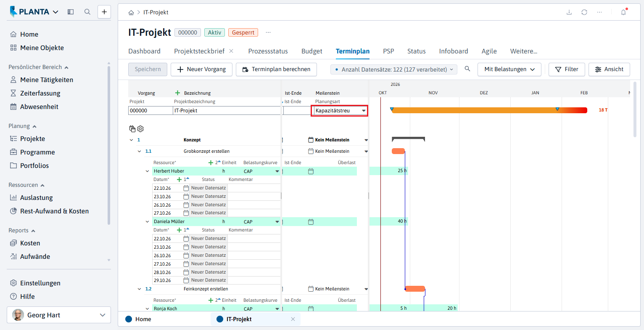
Task: Toggle the sidebar panel icon
Action: coord(71,12)
